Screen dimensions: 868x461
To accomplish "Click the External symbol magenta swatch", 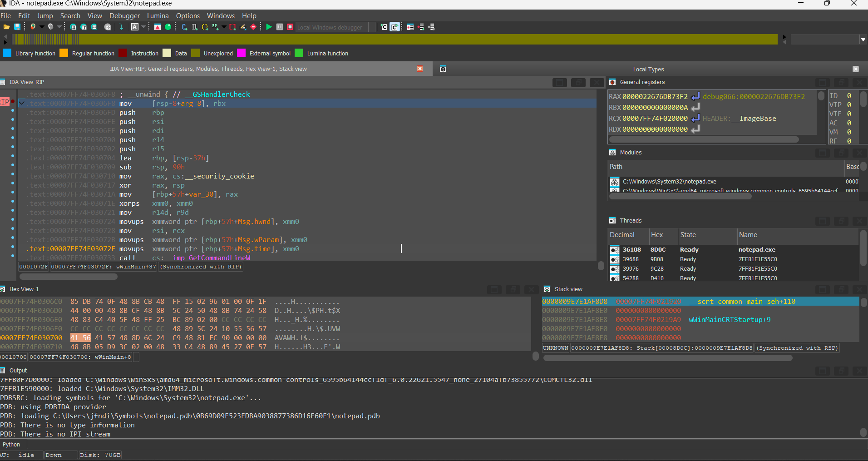I will [241, 53].
